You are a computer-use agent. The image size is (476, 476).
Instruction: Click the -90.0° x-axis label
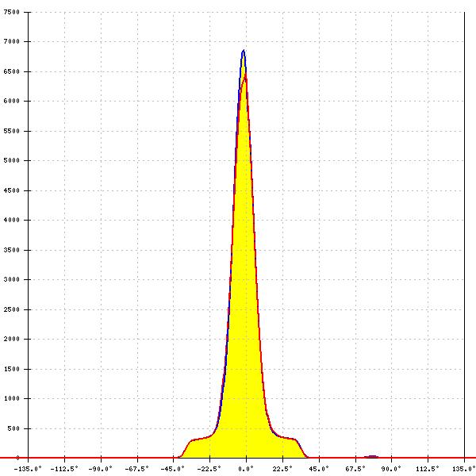[x=101, y=469]
